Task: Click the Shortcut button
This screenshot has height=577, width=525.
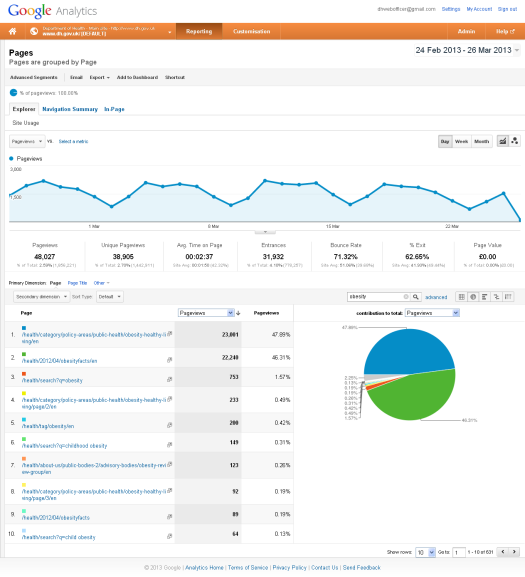Action: tap(175, 77)
